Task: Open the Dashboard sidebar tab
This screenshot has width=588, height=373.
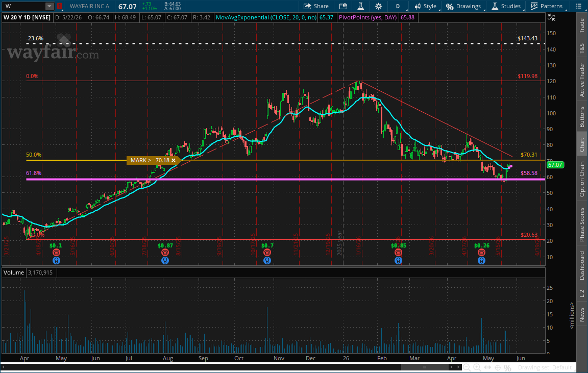Action: (582, 265)
